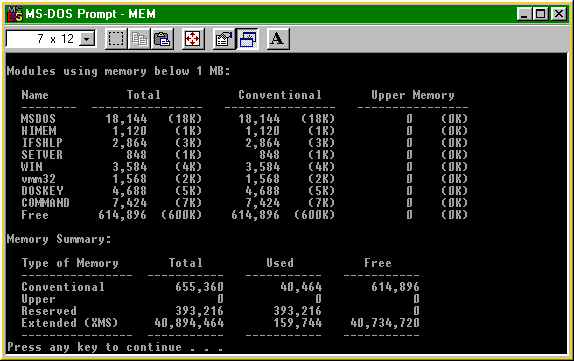
Task: Select the Mark tool in toolbar
Action: pos(116,39)
